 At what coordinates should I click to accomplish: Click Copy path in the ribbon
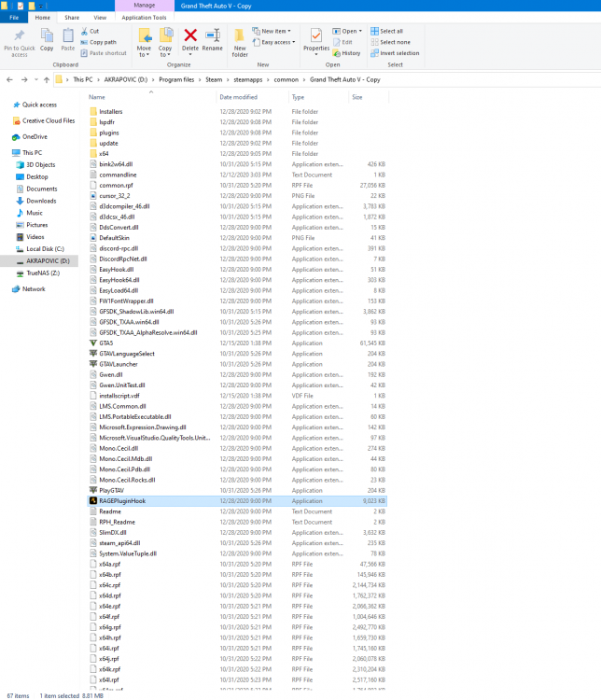click(99, 42)
